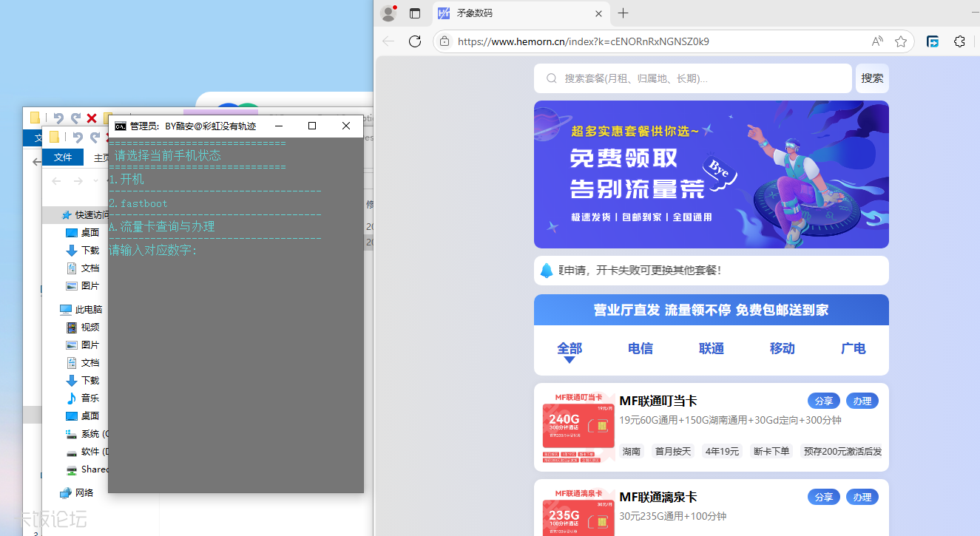This screenshot has width=980, height=536.
Task: Click Undo in front Explorer's quick toolbar
Action: pos(78,137)
